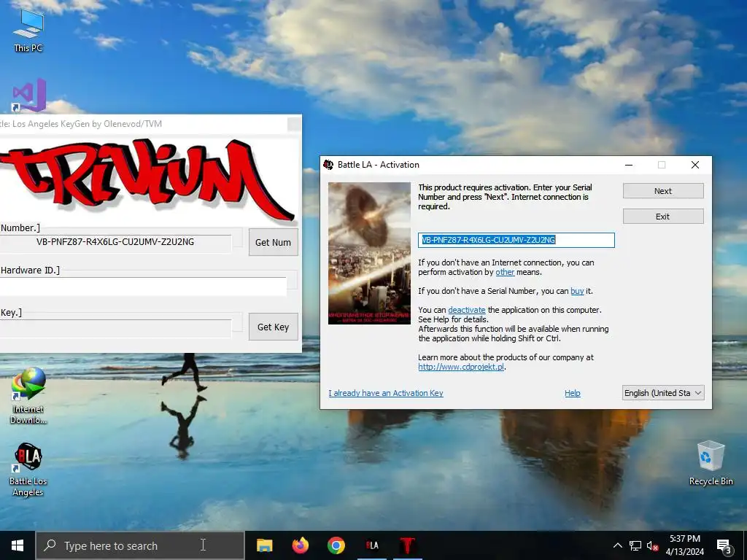Click the KeyGen serial number field

pos(115,242)
